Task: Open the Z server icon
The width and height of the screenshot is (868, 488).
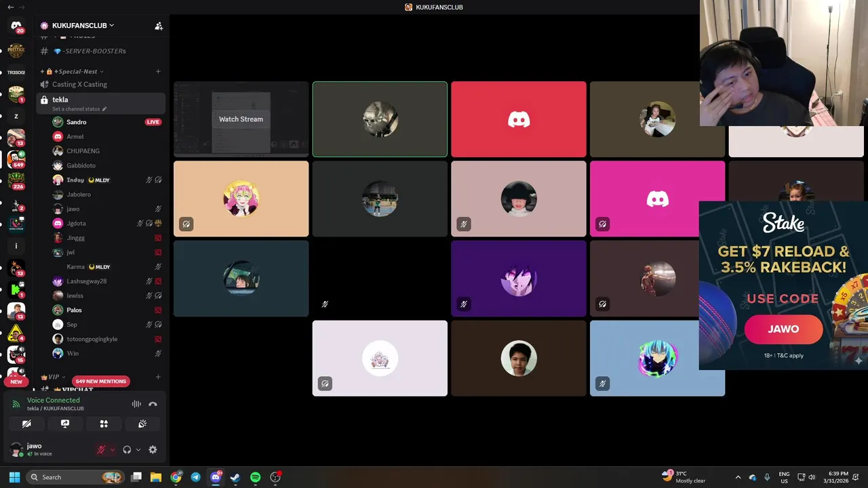Action: (x=16, y=116)
